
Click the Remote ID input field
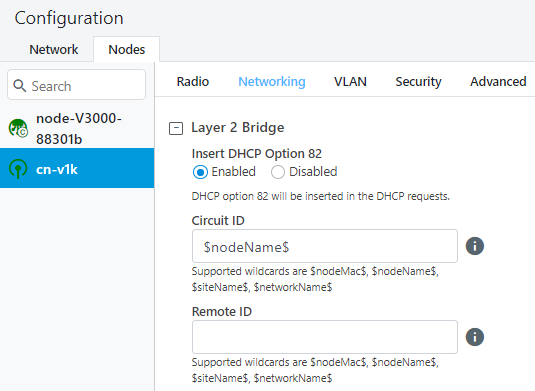325,337
